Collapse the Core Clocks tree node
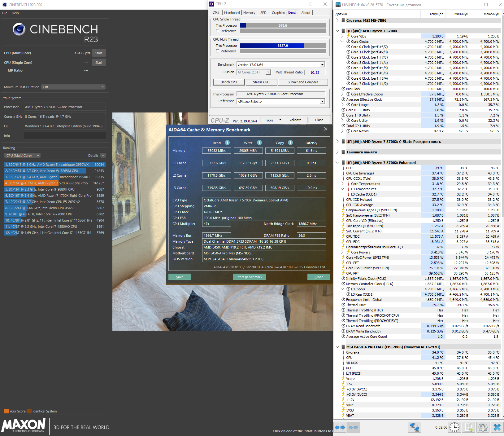Screen dimensions: 504x436 pos(342,42)
